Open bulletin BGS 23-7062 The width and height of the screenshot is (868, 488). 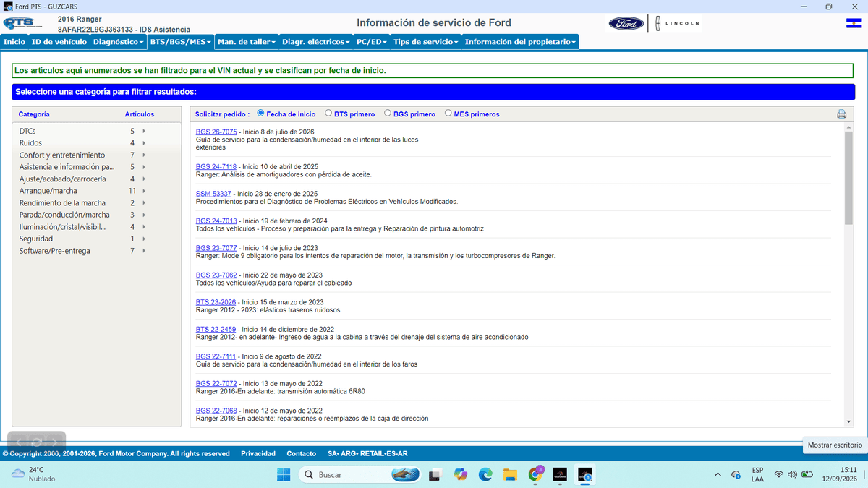point(216,275)
